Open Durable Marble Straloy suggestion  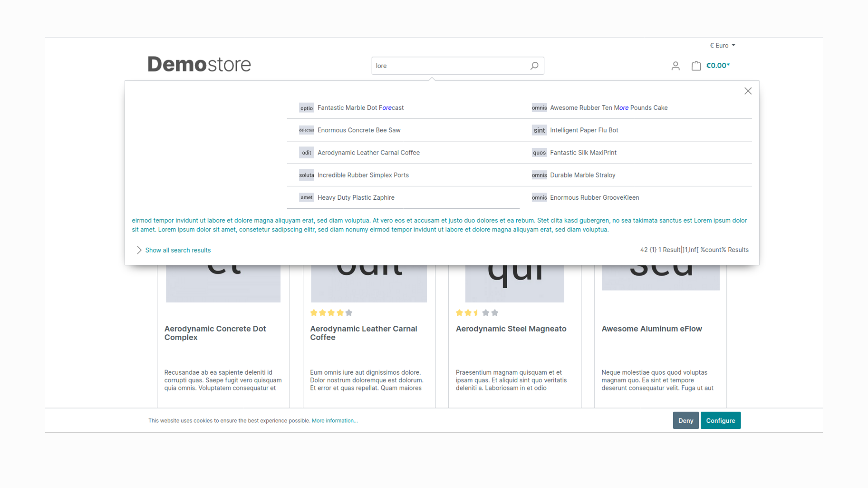click(x=583, y=175)
